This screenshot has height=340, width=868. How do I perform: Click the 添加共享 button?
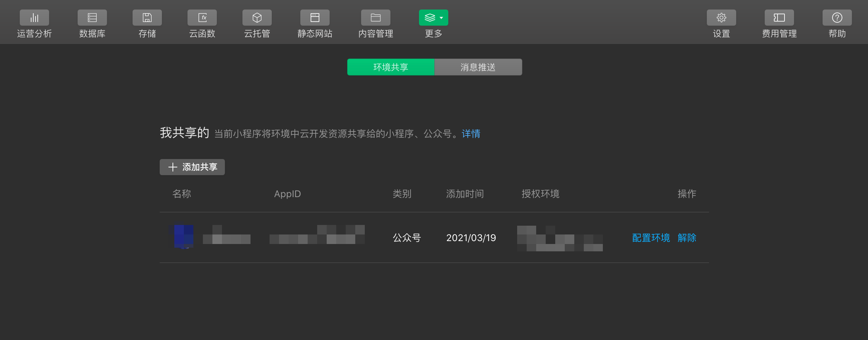(x=192, y=167)
